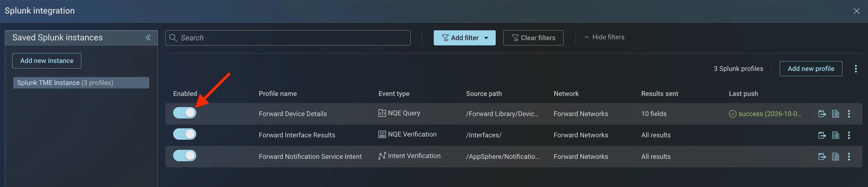868x187 pixels.
Task: Click the Intent Verification event type icon
Action: 382,156
